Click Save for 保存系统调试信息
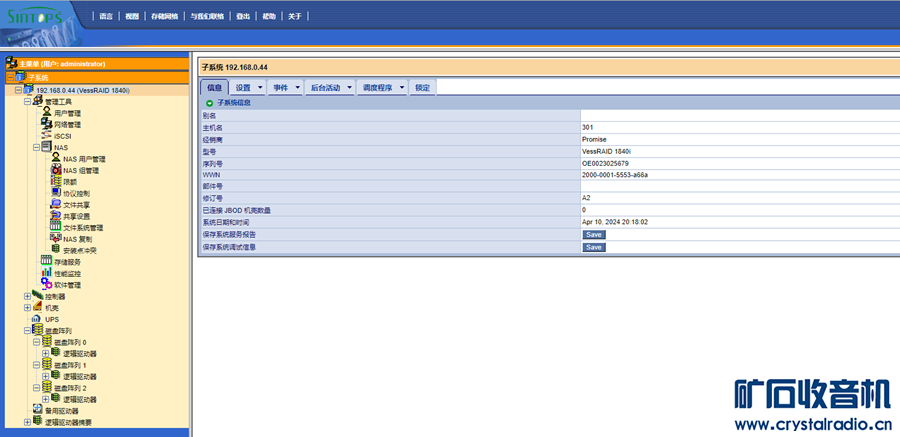 [x=593, y=247]
